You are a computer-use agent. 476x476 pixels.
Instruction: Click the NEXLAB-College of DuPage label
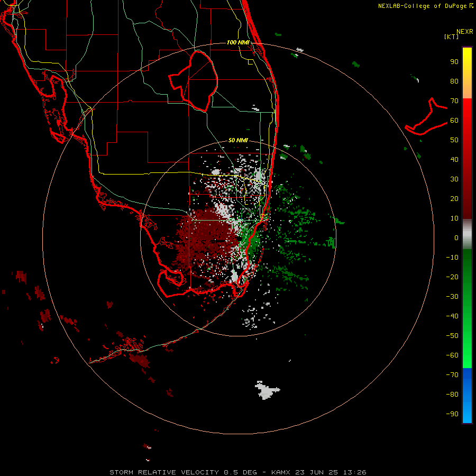pos(425,6)
